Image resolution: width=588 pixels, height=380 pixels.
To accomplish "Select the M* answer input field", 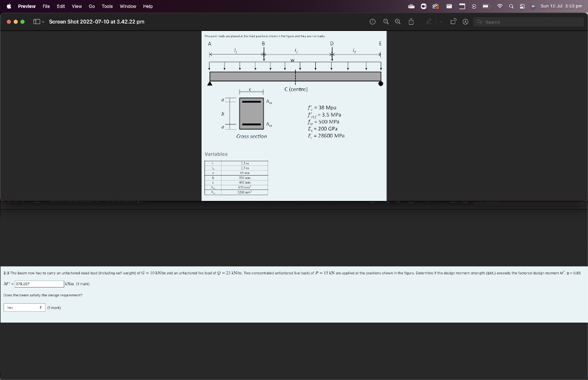I will [39, 284].
